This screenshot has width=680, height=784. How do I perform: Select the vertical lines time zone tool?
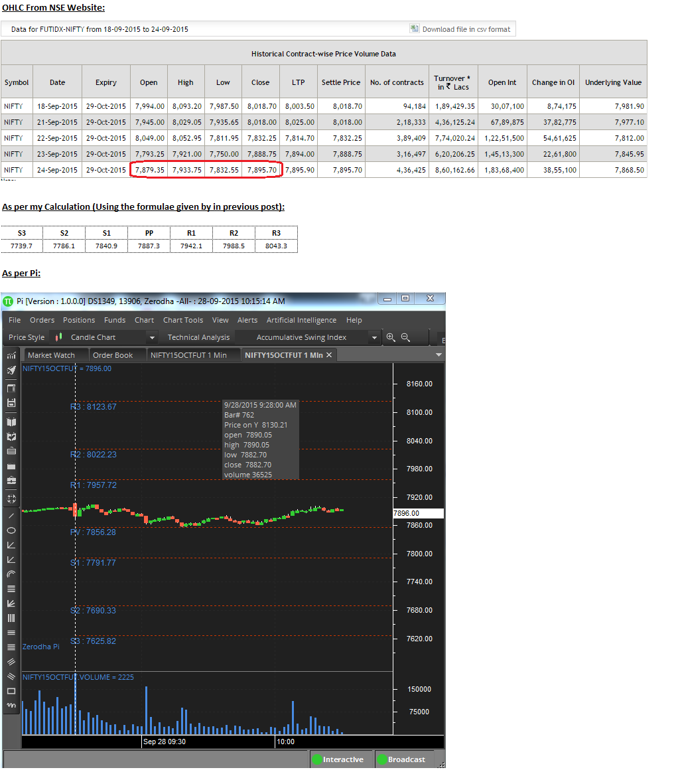click(x=11, y=618)
